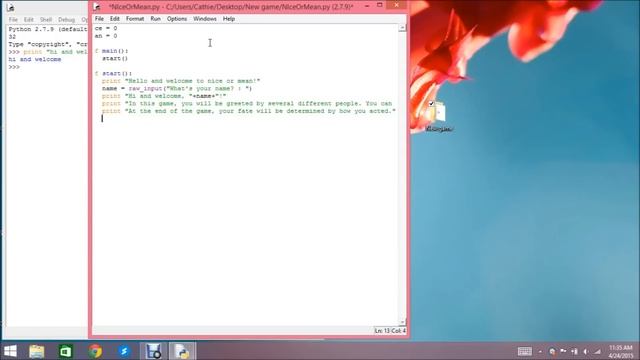Image resolution: width=640 pixels, height=360 pixels.
Task: Click the 'In this game, you will be greeted' line
Action: click(247, 103)
